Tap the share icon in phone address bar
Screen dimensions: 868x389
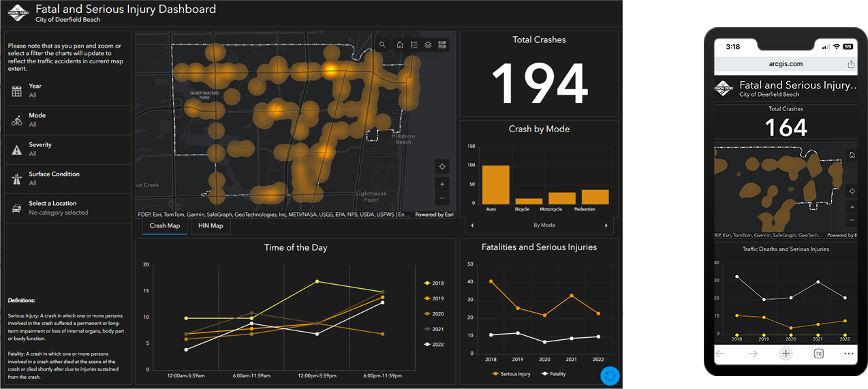pos(851,64)
